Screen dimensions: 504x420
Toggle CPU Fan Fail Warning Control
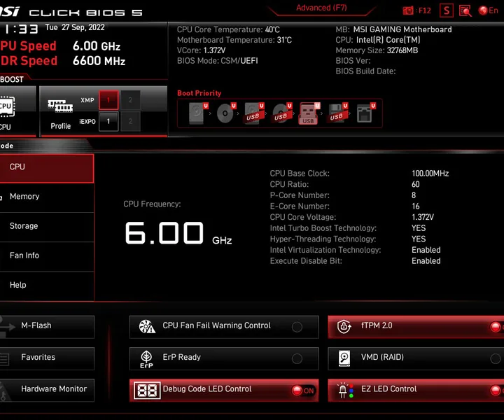tap(297, 327)
